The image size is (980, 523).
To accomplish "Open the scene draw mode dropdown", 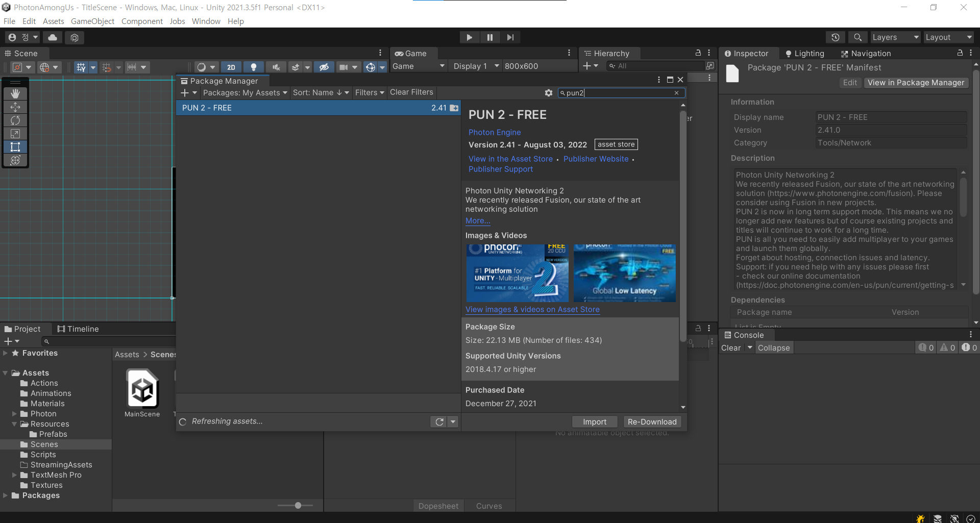I will (207, 67).
